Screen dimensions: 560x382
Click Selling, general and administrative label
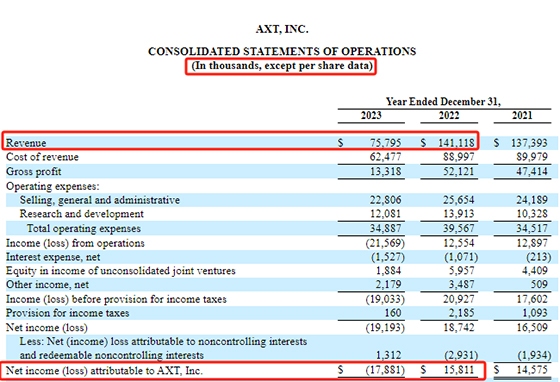pyautogui.click(x=100, y=200)
